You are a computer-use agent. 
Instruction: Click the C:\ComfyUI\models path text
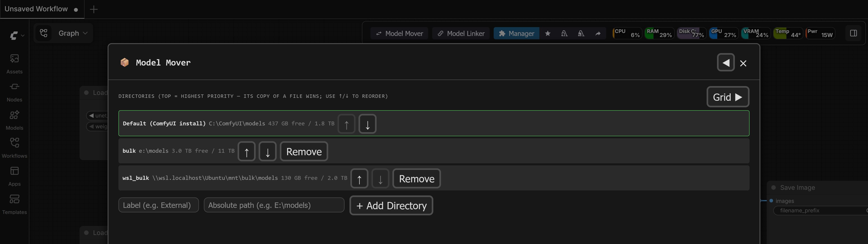click(x=237, y=124)
